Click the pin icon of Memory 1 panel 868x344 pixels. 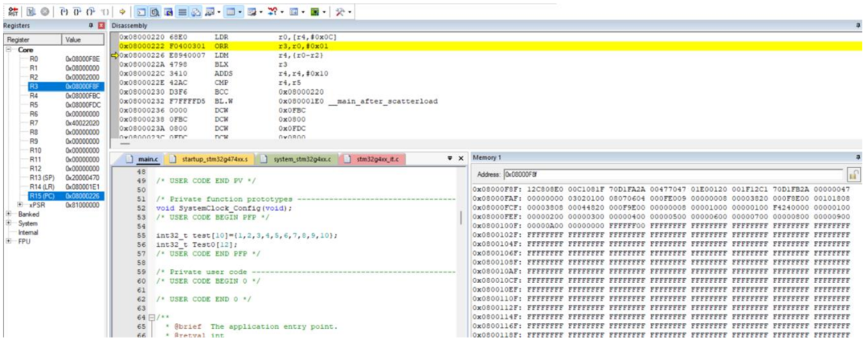click(x=859, y=158)
